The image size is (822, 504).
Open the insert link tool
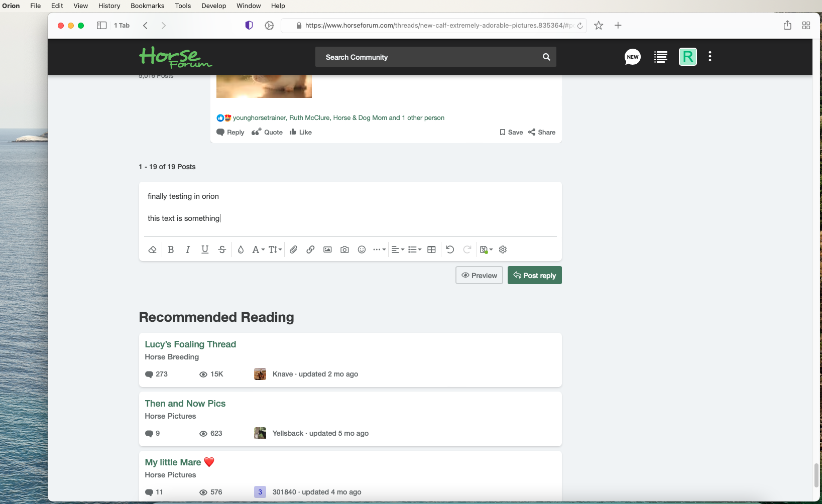pos(310,249)
